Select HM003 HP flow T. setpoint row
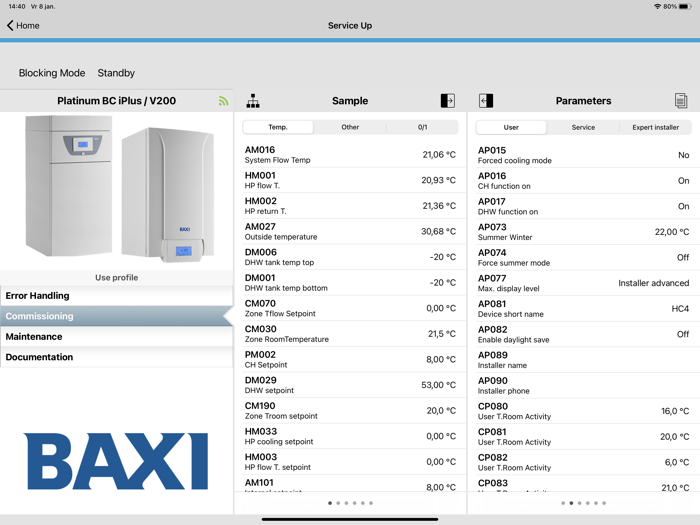This screenshot has height=525, width=700. [350, 462]
